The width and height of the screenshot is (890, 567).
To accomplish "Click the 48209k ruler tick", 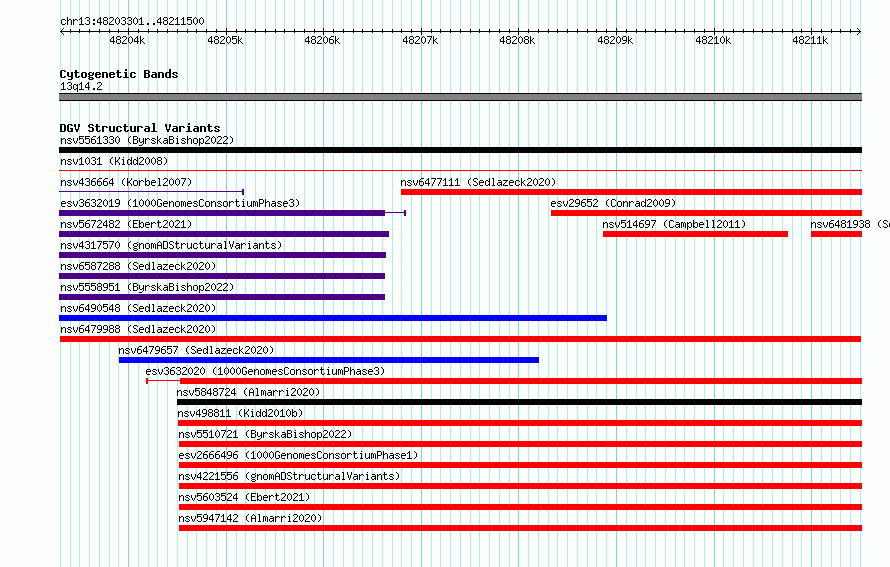I will click(615, 40).
